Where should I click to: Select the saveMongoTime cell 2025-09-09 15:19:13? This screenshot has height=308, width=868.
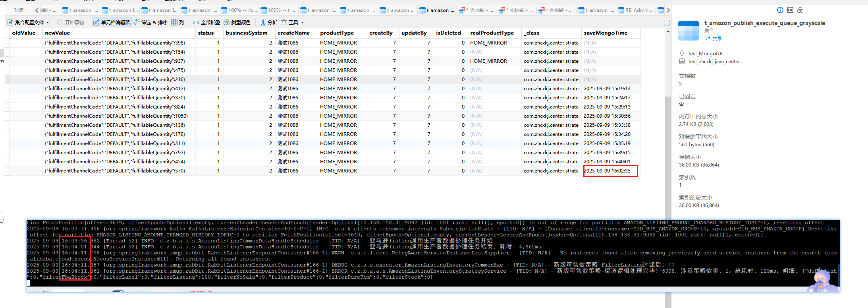[611, 89]
